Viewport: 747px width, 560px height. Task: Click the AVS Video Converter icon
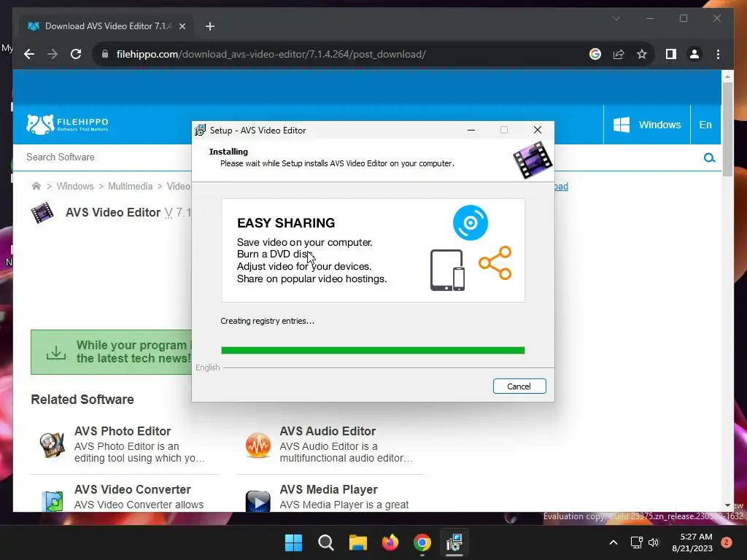pyautogui.click(x=53, y=502)
